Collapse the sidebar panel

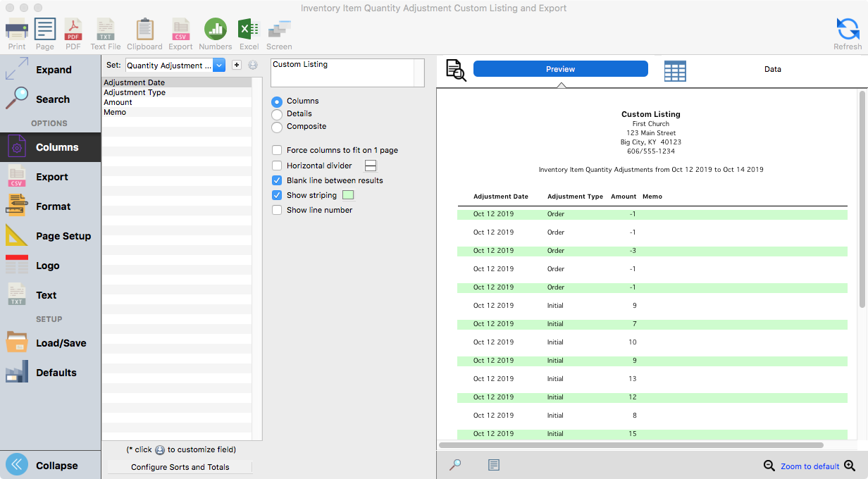(50, 466)
